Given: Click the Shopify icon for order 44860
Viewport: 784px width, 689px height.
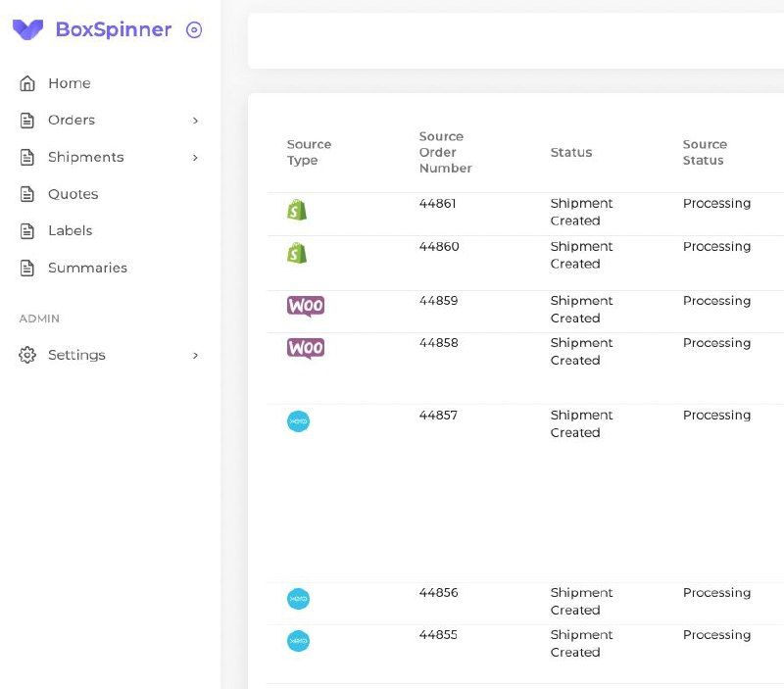Looking at the screenshot, I should (297, 253).
